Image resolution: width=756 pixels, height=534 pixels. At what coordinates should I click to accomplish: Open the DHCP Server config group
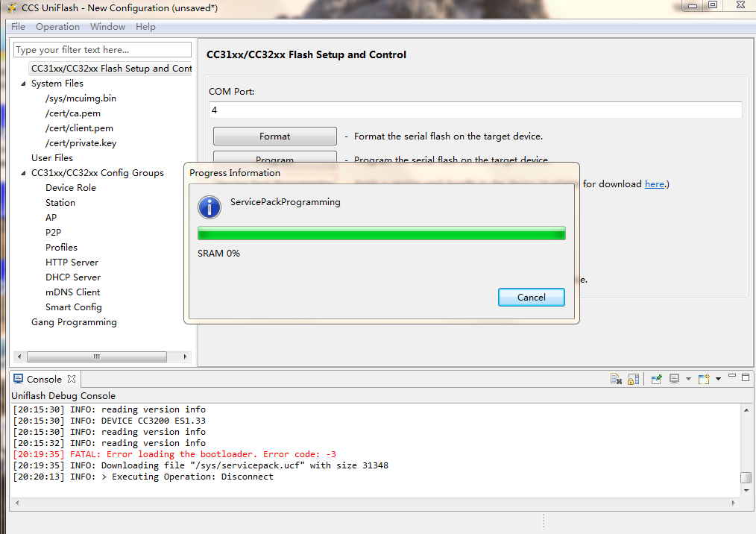(x=73, y=277)
